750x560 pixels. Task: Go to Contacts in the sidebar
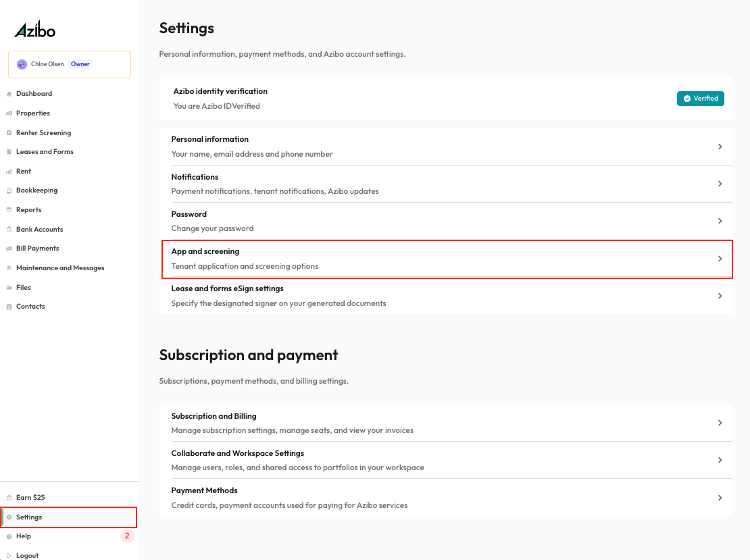pyautogui.click(x=30, y=307)
